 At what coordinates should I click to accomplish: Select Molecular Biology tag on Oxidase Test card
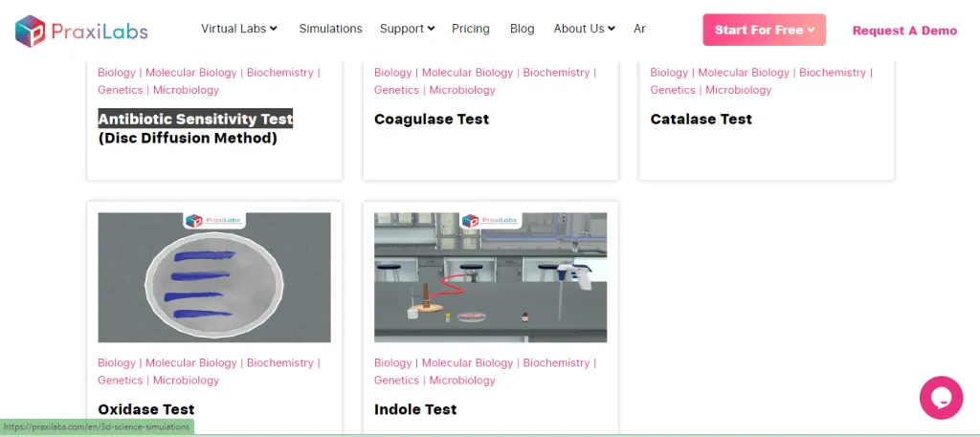[191, 362]
